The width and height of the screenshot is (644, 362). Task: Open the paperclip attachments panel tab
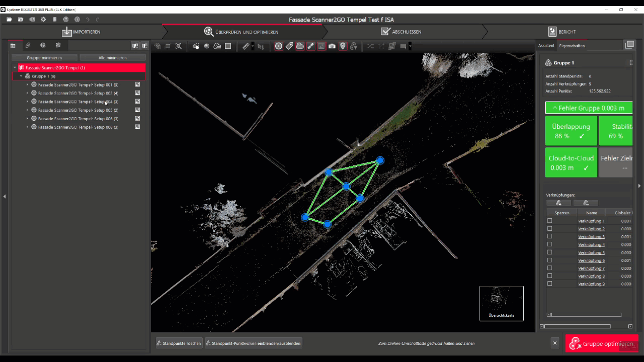[x=28, y=46]
